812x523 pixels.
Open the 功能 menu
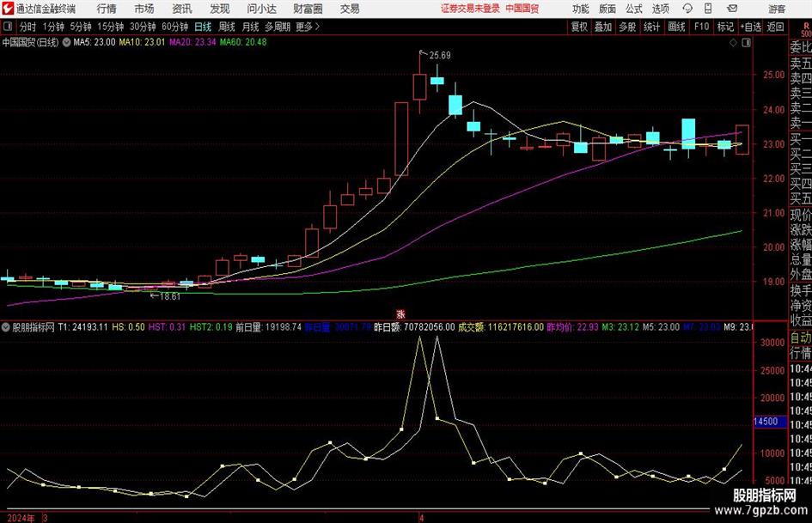click(x=581, y=9)
